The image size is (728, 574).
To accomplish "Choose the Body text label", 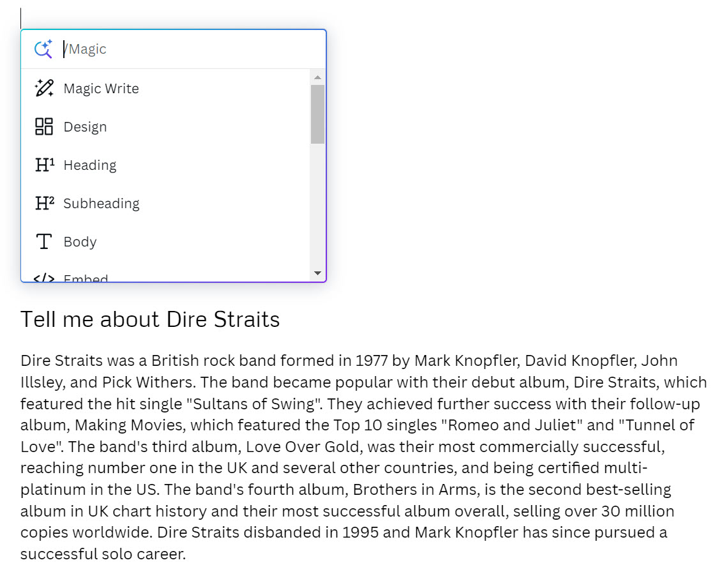I will 80,242.
